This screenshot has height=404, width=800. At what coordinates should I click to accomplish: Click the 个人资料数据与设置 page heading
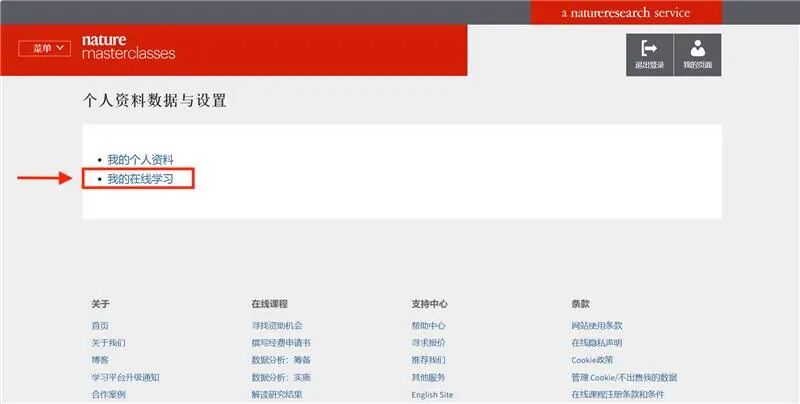click(155, 100)
